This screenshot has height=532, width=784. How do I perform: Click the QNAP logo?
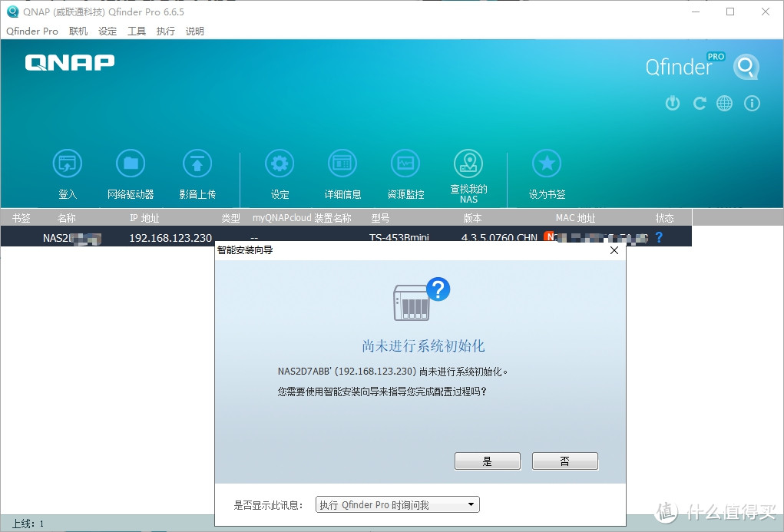point(70,62)
